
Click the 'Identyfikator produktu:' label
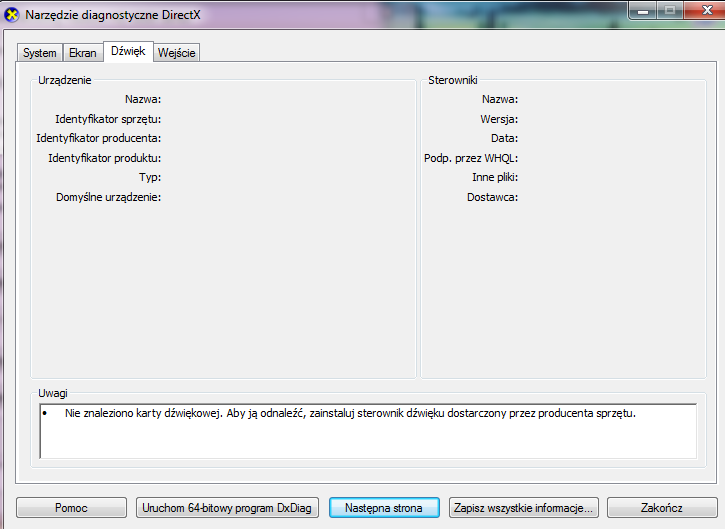pyautogui.click(x=104, y=158)
